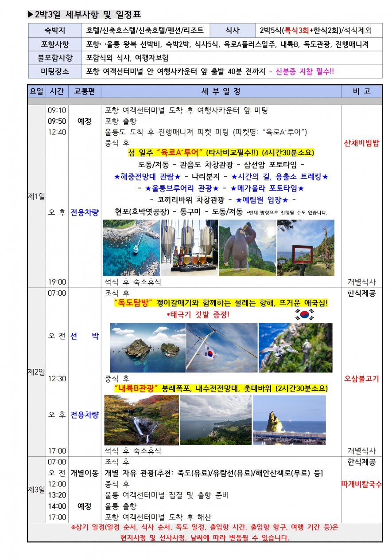The height and width of the screenshot is (560, 392).
Task: Open the seagull in flight photo
Action: (295, 347)
